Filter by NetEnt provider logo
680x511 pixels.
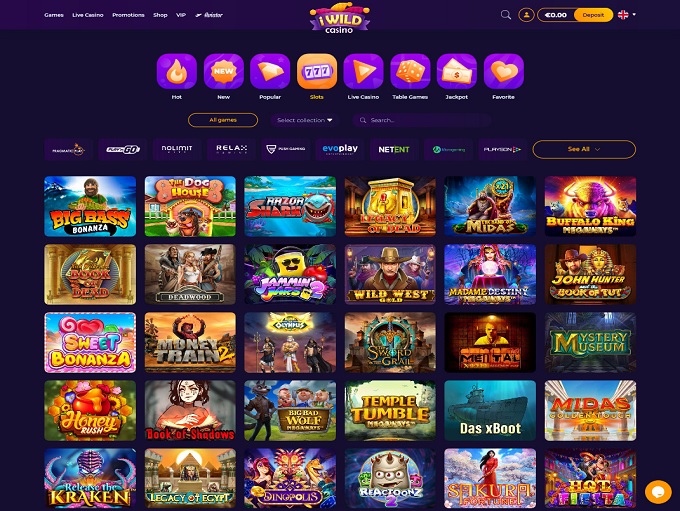[394, 149]
